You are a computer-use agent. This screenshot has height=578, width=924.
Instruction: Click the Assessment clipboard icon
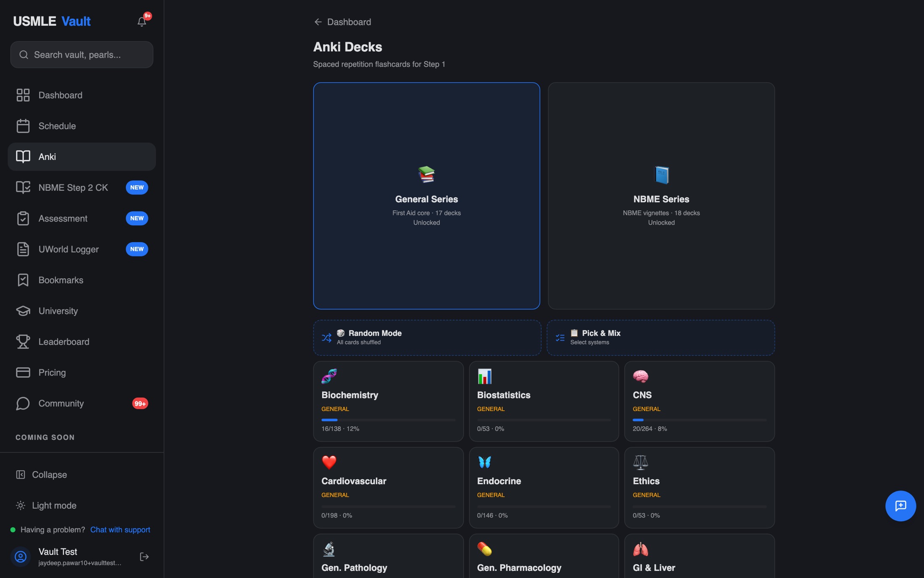tap(23, 218)
